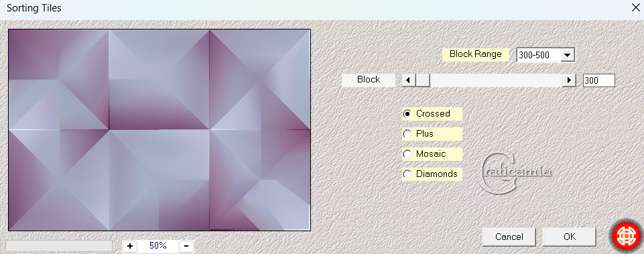Click the 300-500 Block Range combo box
Screen dimensions: 644x254
point(545,55)
